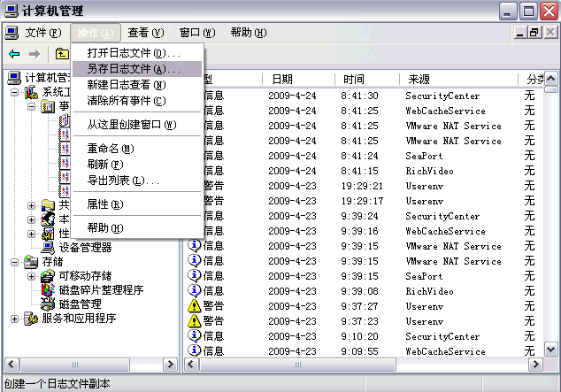Select the 设备管理器 device manager icon
This screenshot has width=561, height=392.
click(x=49, y=247)
